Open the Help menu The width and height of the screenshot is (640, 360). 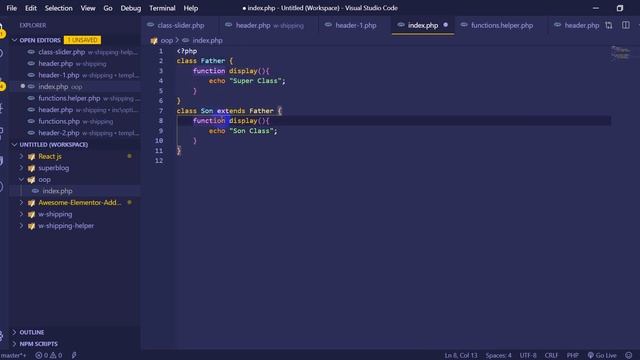tap(191, 8)
